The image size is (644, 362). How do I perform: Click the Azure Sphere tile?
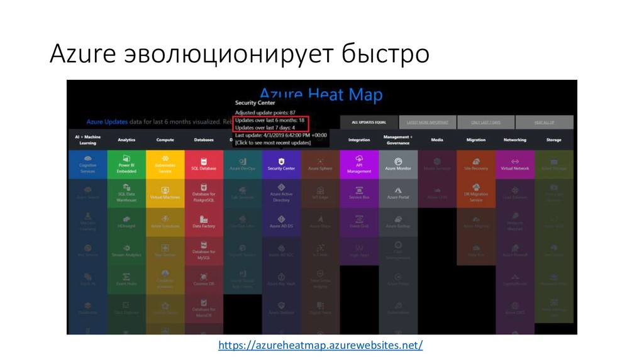pos(320,165)
